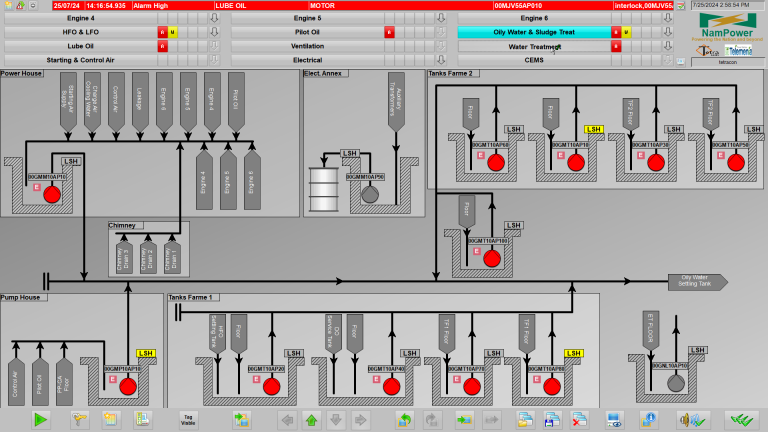Click the green up arrow navigation icon
This screenshot has height=432, width=768.
coord(311,420)
